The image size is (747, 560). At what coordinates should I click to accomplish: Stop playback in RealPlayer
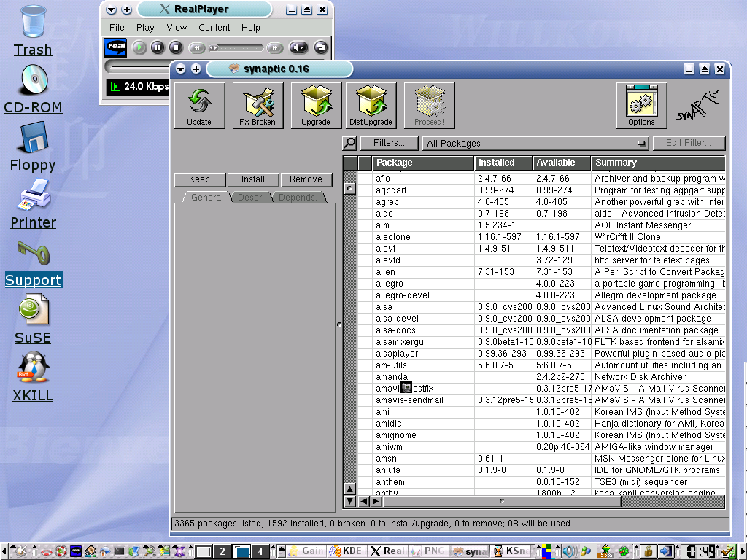(176, 47)
